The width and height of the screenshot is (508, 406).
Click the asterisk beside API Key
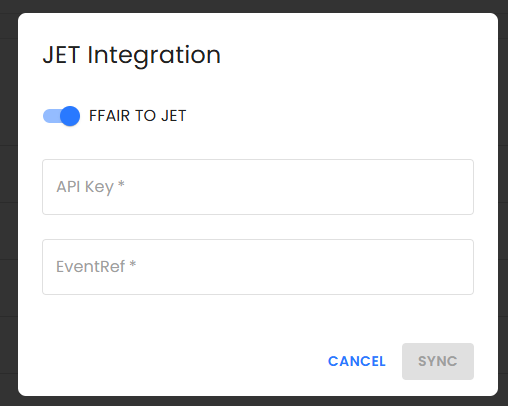tap(121, 184)
